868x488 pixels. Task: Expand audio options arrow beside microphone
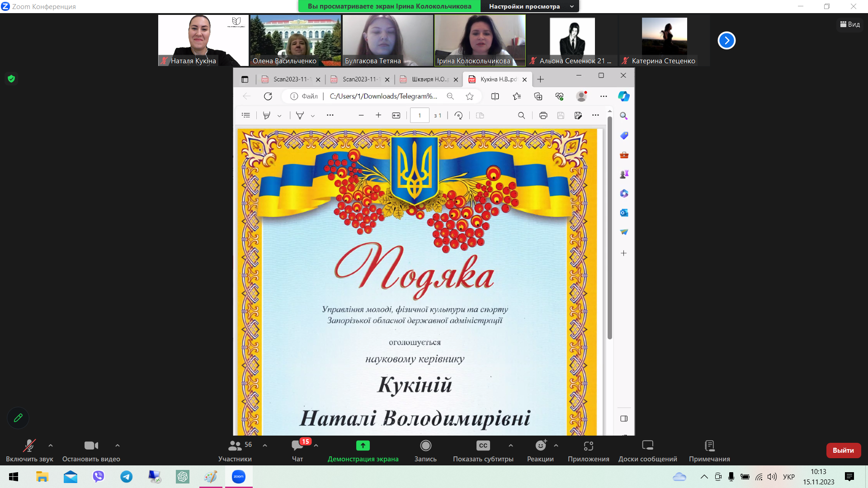coord(51,446)
